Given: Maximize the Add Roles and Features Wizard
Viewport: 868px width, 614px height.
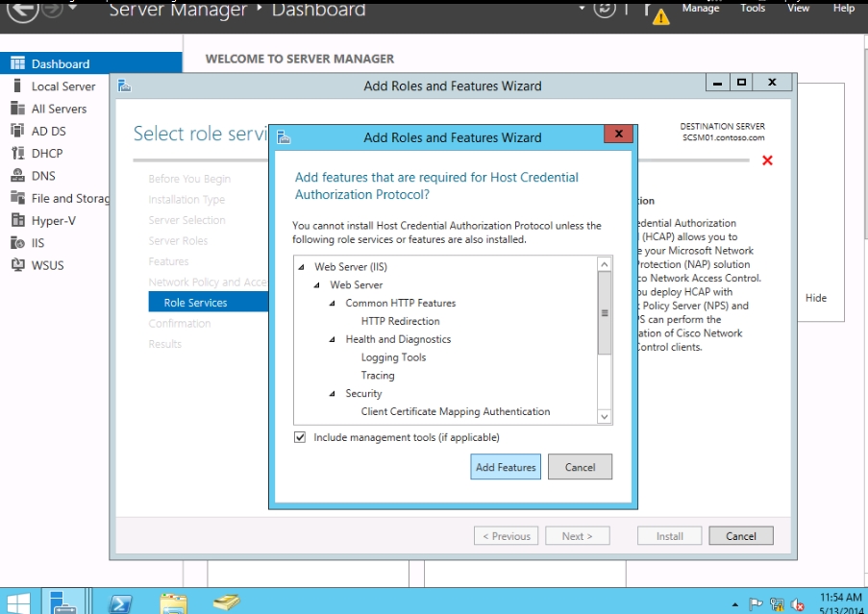Looking at the screenshot, I should (x=741, y=83).
